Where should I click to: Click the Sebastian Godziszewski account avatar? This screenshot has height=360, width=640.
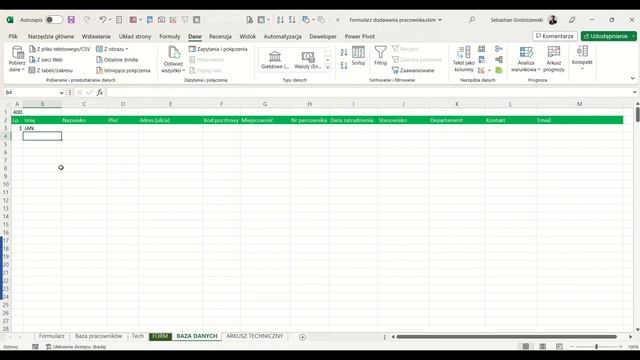point(553,20)
